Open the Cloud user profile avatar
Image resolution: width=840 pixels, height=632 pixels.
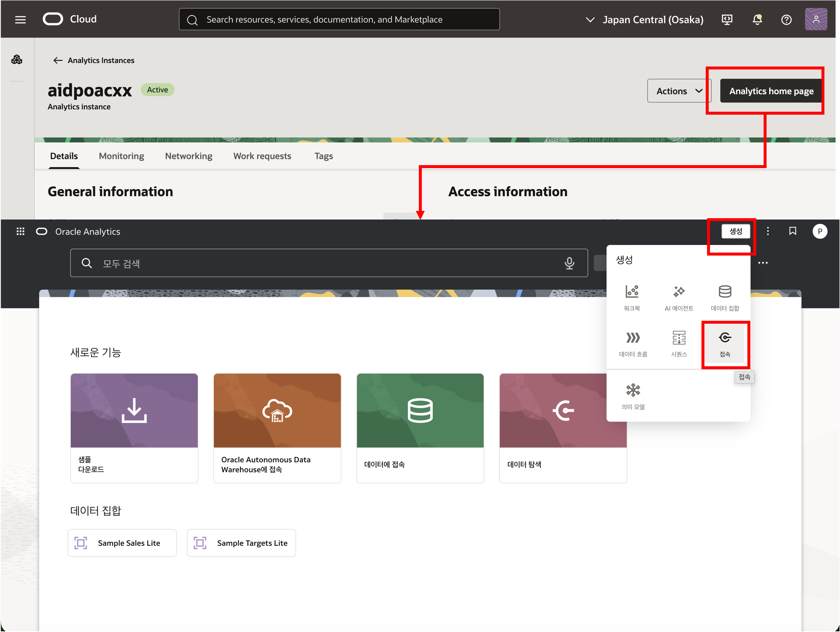[x=816, y=19]
